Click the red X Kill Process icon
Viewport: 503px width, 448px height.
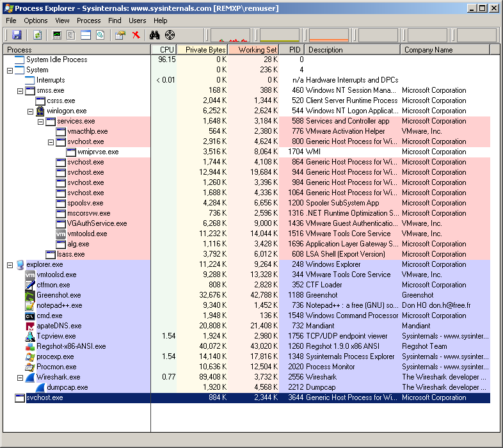(136, 35)
